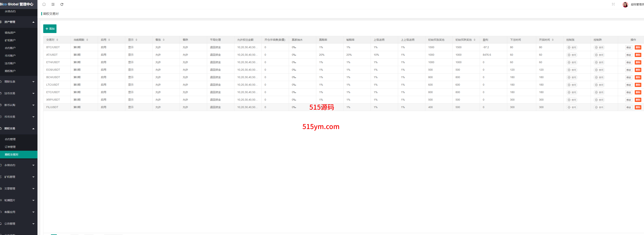644x235 pixels.
Task: Toggle 控制跌 switch for AT/USDT
Action: [599, 55]
